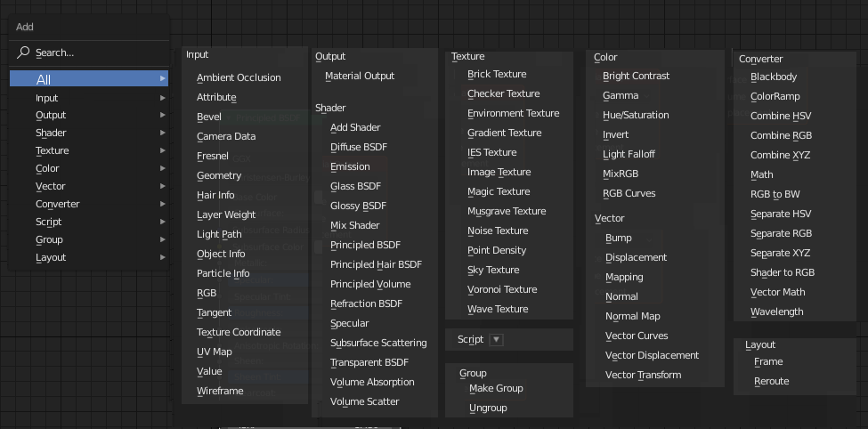
Task: Add a Vector Transform node
Action: pos(644,375)
